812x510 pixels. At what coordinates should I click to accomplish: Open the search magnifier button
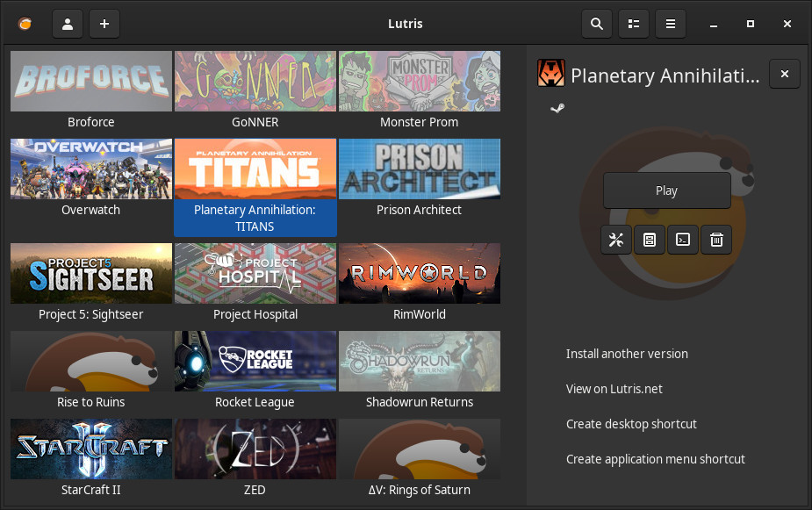[597, 24]
